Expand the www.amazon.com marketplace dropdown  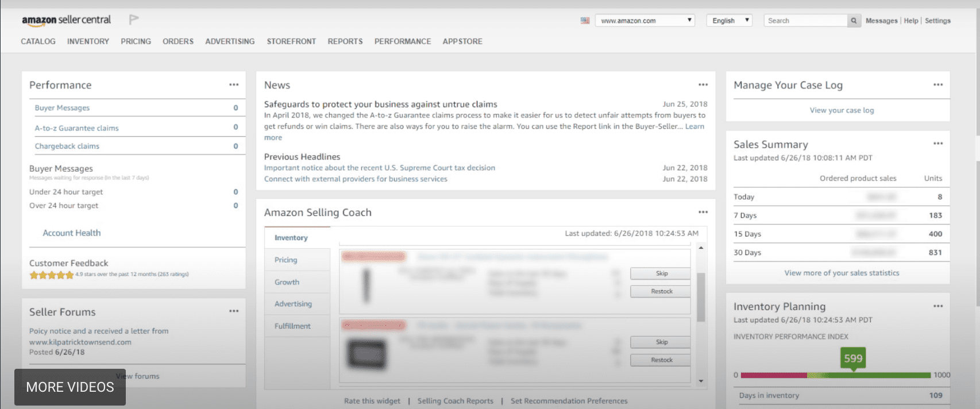[x=645, y=21]
